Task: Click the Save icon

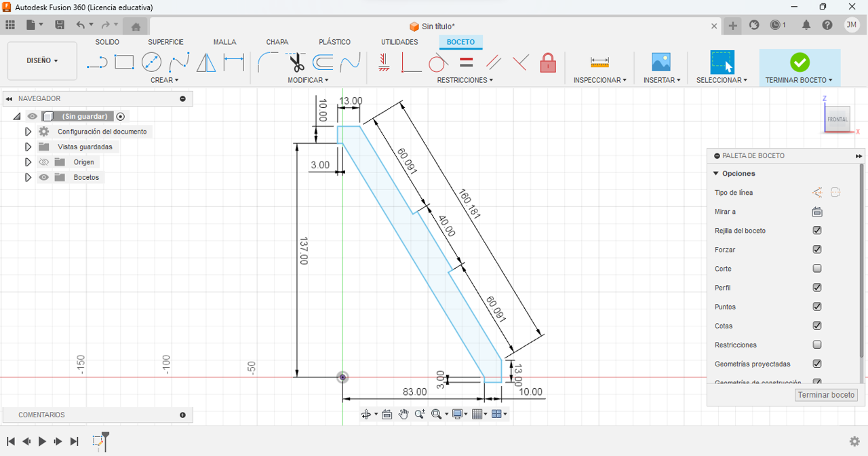Action: coord(60,25)
